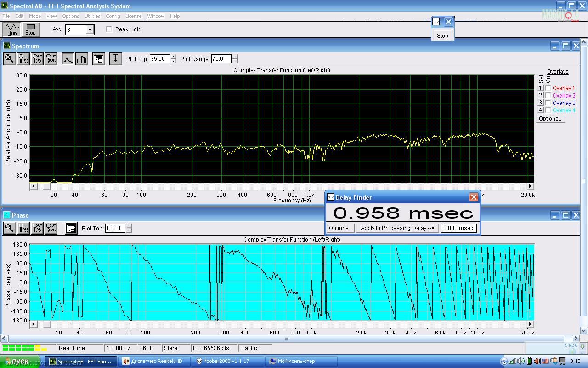Enable Overlay 4 checkbox
Viewport: 588px width, 368px height.
point(548,110)
